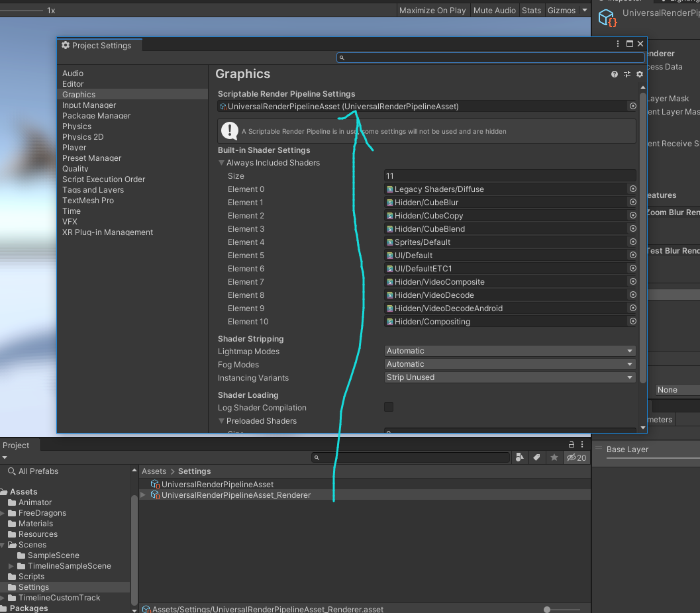Open help for Graphics settings
The height and width of the screenshot is (613, 700).
[x=615, y=74]
